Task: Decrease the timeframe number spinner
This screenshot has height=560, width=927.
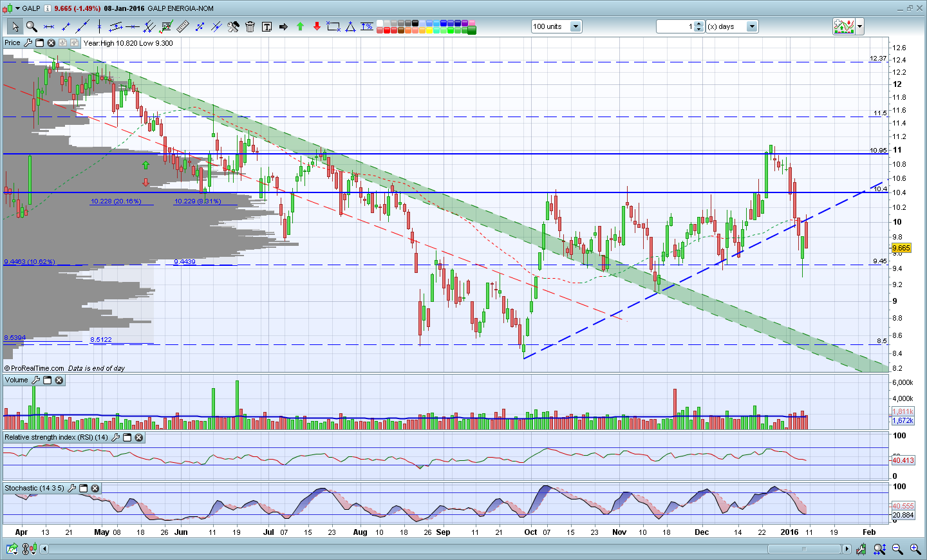Action: [699, 30]
